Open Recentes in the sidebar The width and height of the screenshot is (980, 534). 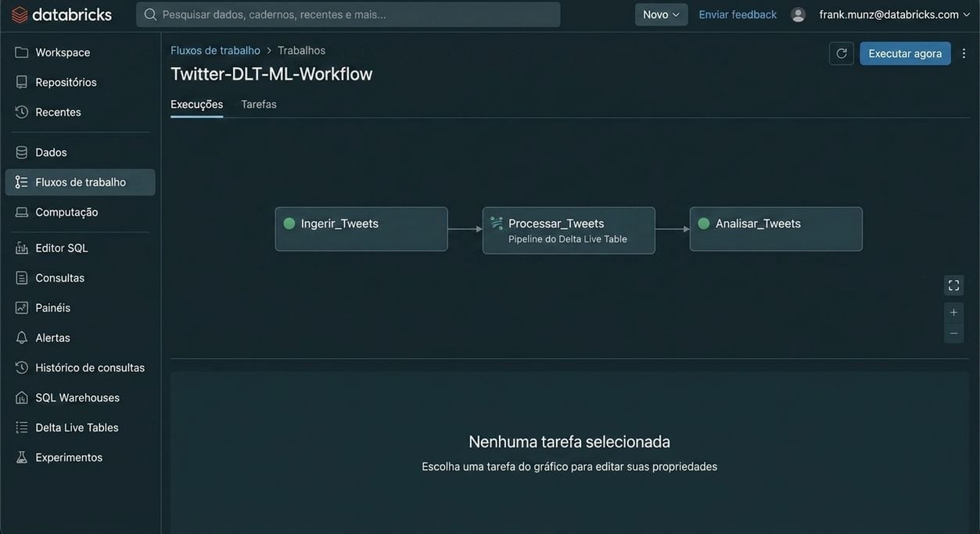click(x=80, y=112)
